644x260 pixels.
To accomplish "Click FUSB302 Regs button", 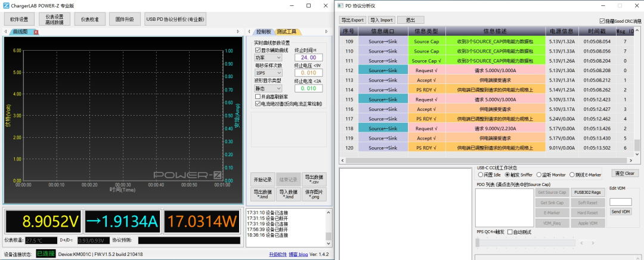I will (x=587, y=192).
